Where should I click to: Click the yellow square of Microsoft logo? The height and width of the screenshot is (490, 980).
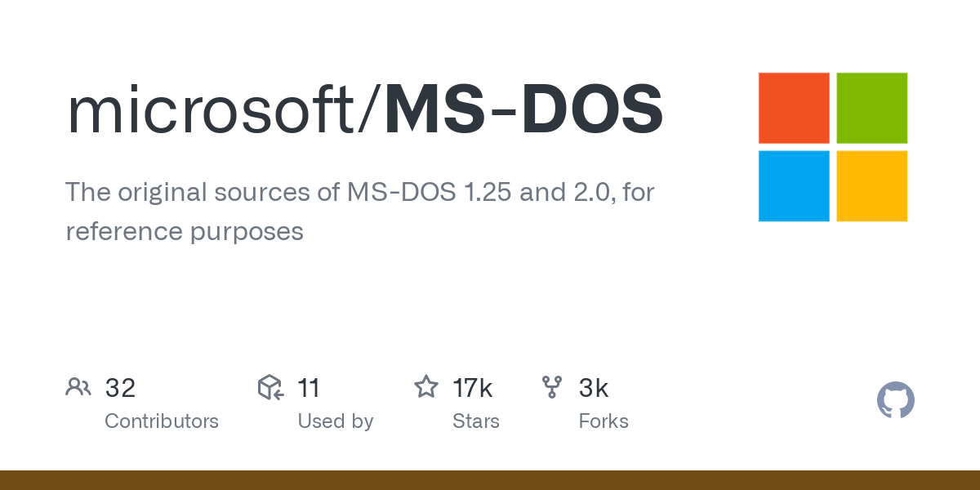pyautogui.click(x=872, y=186)
